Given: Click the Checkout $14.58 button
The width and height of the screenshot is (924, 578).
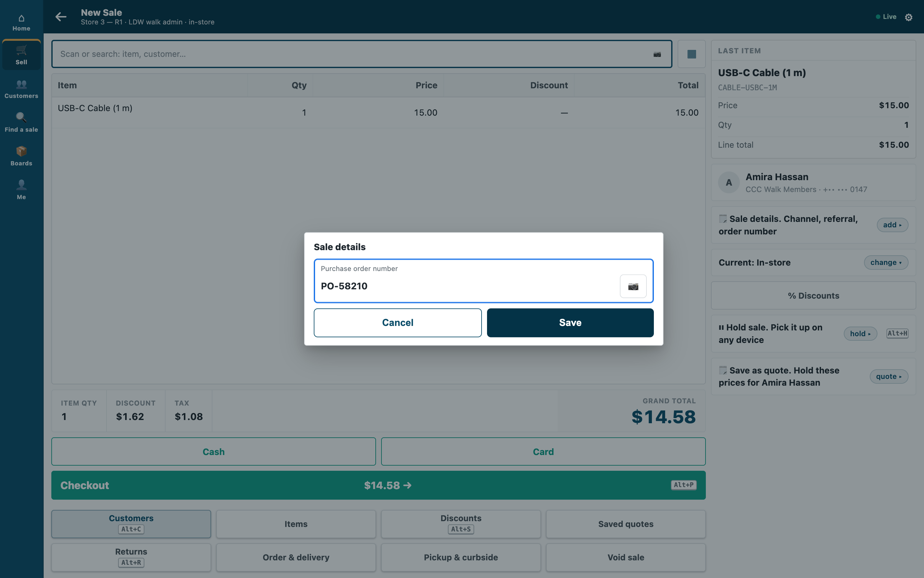Looking at the screenshot, I should pos(378,486).
